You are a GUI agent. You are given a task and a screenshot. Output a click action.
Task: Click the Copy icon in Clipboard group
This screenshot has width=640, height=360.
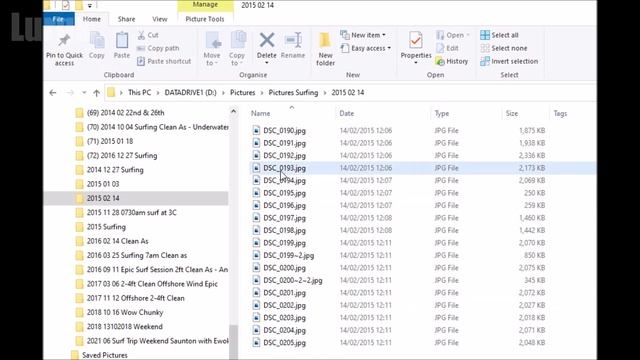(x=97, y=41)
